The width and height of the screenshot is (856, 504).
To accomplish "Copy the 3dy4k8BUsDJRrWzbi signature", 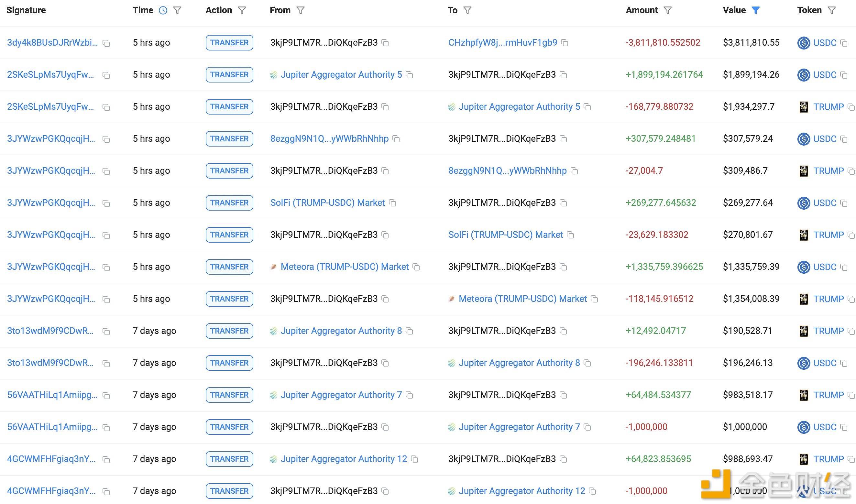I will [106, 43].
